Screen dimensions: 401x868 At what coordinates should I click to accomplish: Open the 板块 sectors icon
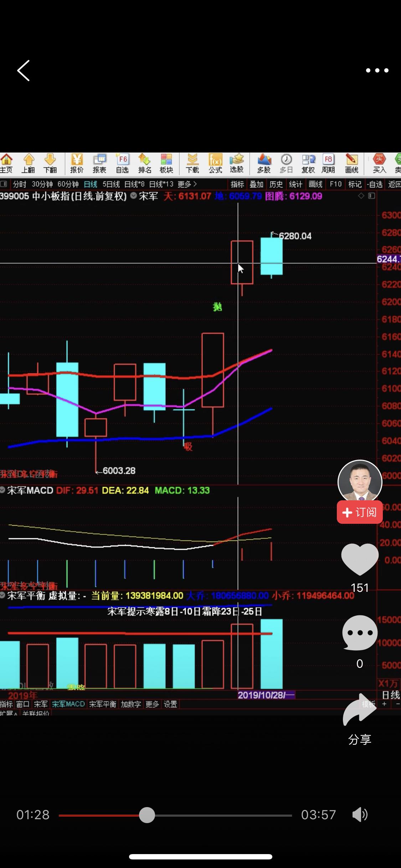166,164
